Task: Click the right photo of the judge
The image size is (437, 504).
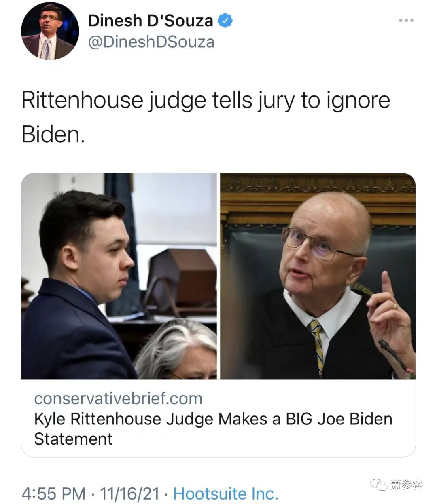Action: coord(318,276)
